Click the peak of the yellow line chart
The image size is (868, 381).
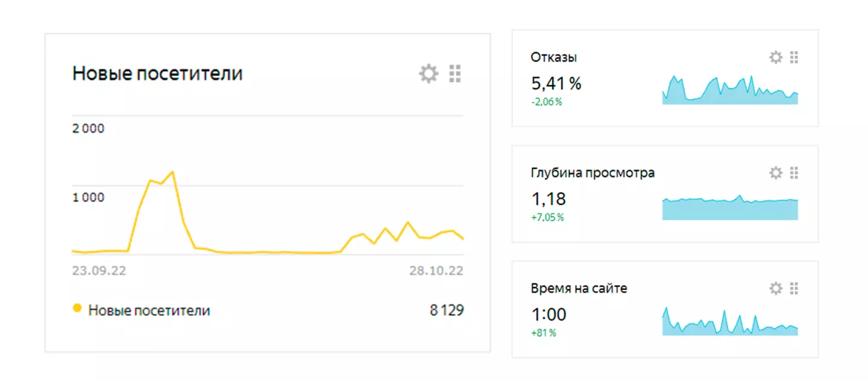coord(173,172)
